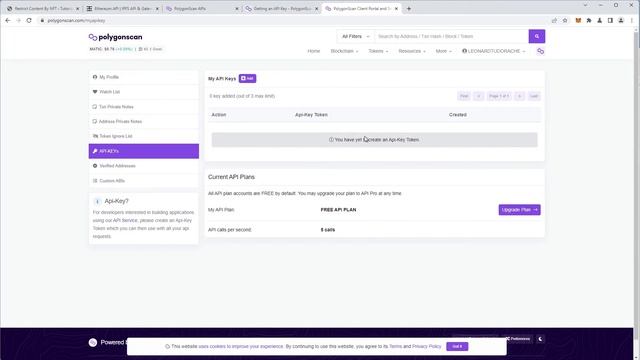The image size is (640, 360).
Task: Open the MetaMask fox extension icon
Action: [578, 20]
